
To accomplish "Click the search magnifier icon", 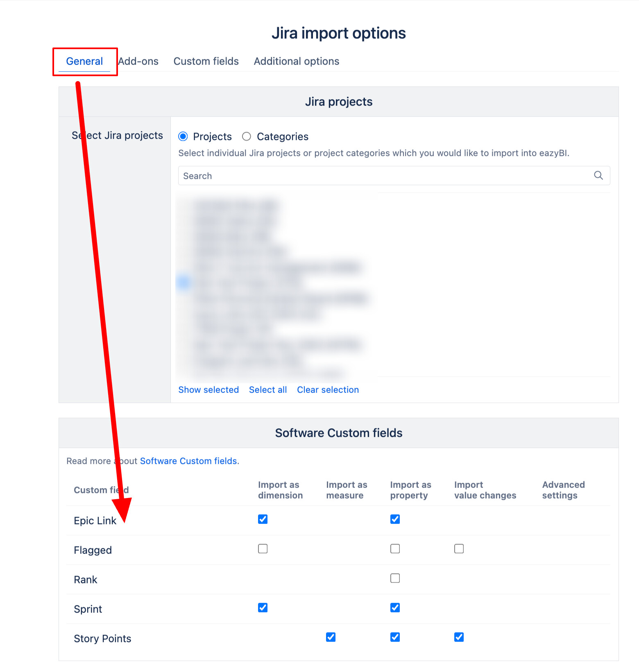I will pyautogui.click(x=598, y=176).
